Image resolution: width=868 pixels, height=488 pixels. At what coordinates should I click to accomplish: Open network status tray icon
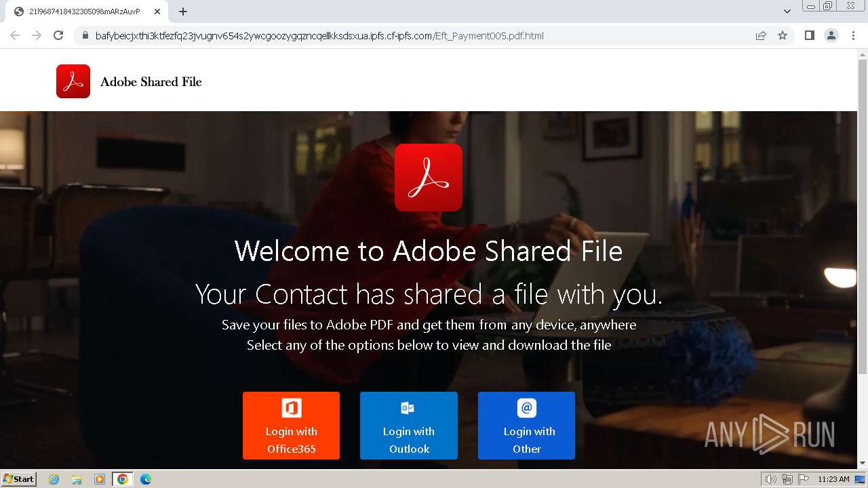click(x=787, y=479)
